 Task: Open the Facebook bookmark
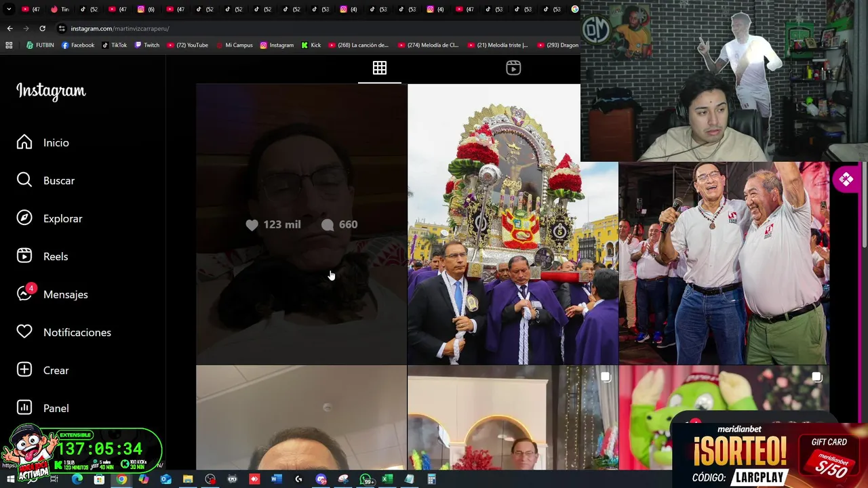tap(78, 45)
